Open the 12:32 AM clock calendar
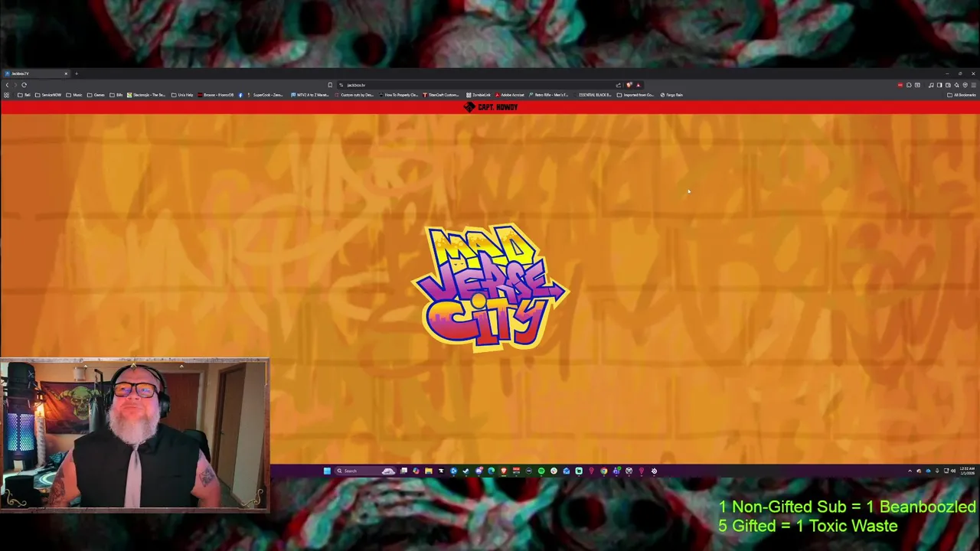The image size is (980, 551). coord(968,471)
